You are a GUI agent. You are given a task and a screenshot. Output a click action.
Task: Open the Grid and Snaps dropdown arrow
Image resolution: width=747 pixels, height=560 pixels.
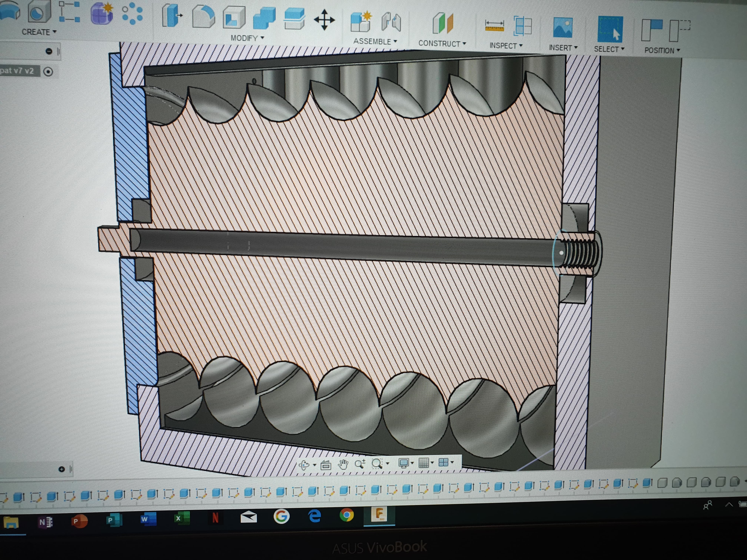(x=432, y=462)
